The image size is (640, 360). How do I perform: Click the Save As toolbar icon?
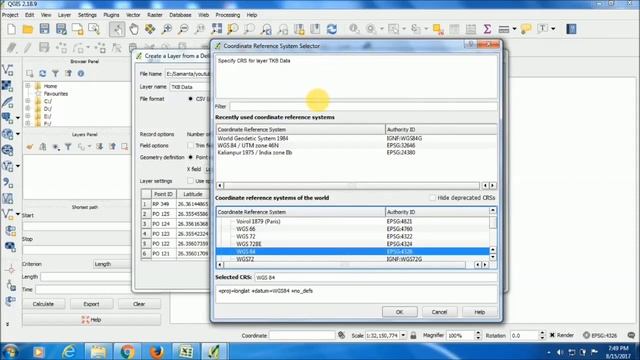click(x=61, y=29)
